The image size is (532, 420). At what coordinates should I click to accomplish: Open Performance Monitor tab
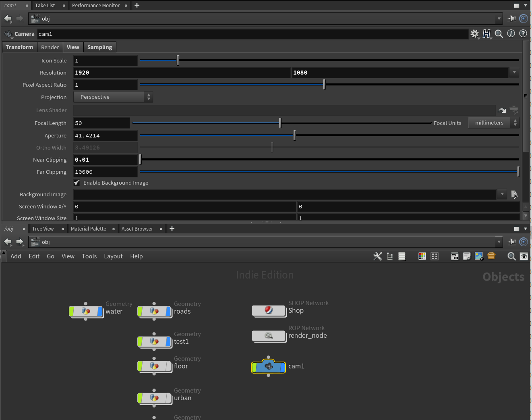(x=96, y=5)
